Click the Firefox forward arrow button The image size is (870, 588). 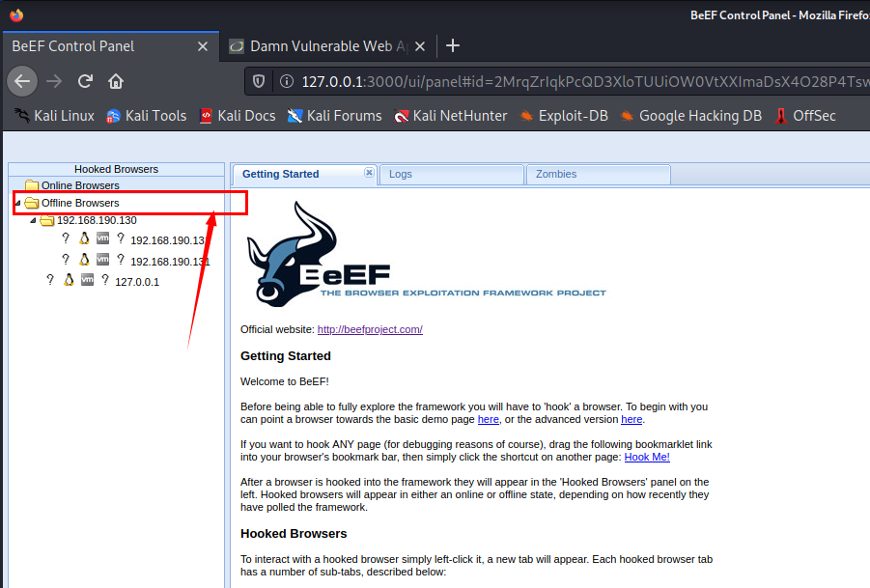54,81
